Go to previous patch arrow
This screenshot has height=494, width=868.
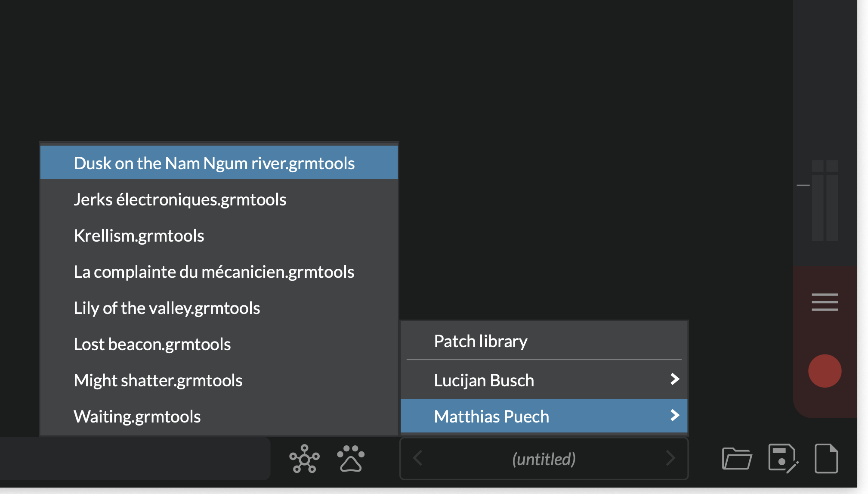[417, 458]
